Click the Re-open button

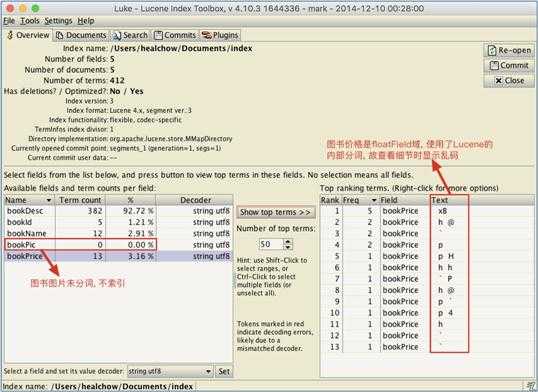(x=509, y=50)
